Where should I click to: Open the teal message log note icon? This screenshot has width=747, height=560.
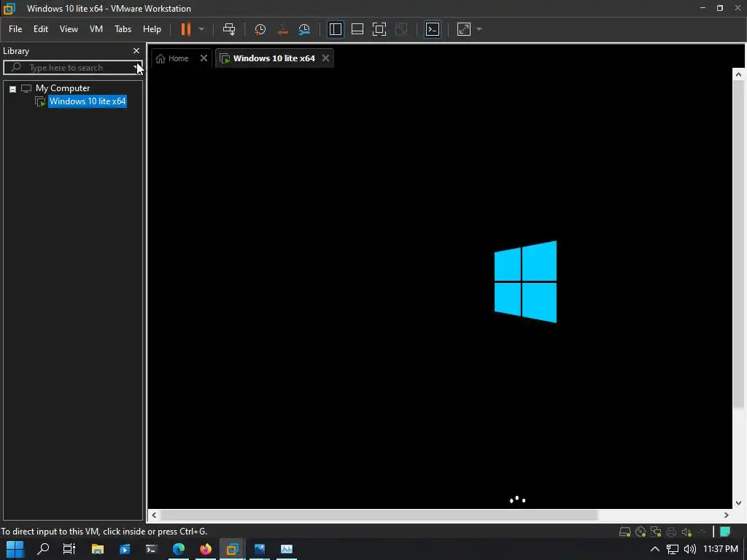725,532
